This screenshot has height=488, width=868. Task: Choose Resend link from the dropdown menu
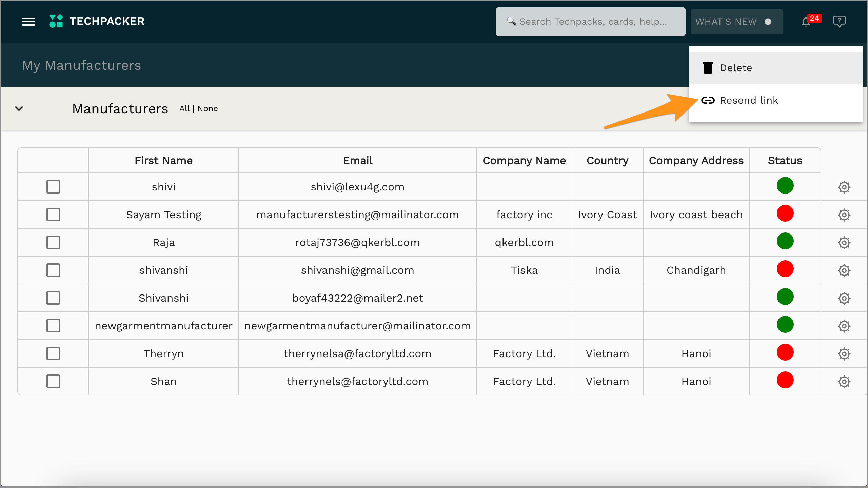click(x=775, y=100)
